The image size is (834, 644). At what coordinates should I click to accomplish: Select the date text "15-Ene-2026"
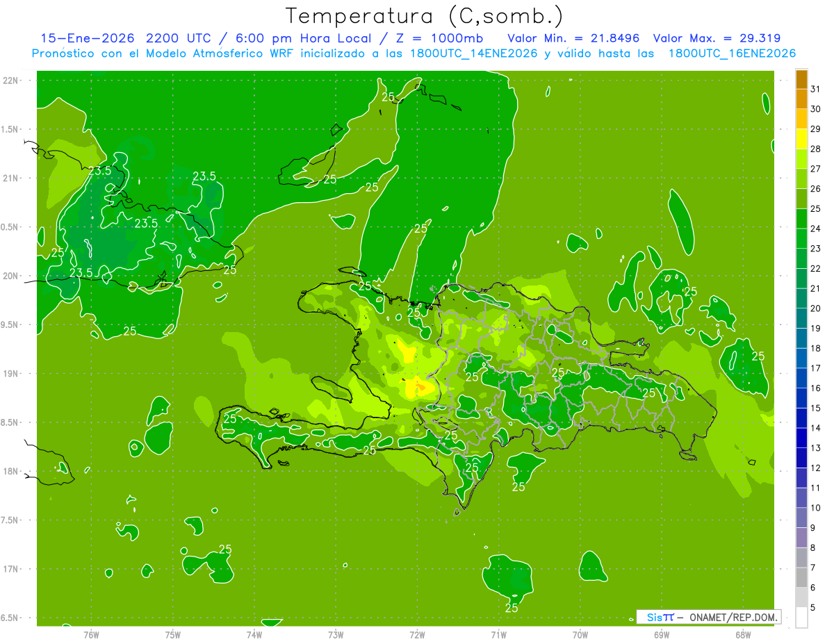87,38
